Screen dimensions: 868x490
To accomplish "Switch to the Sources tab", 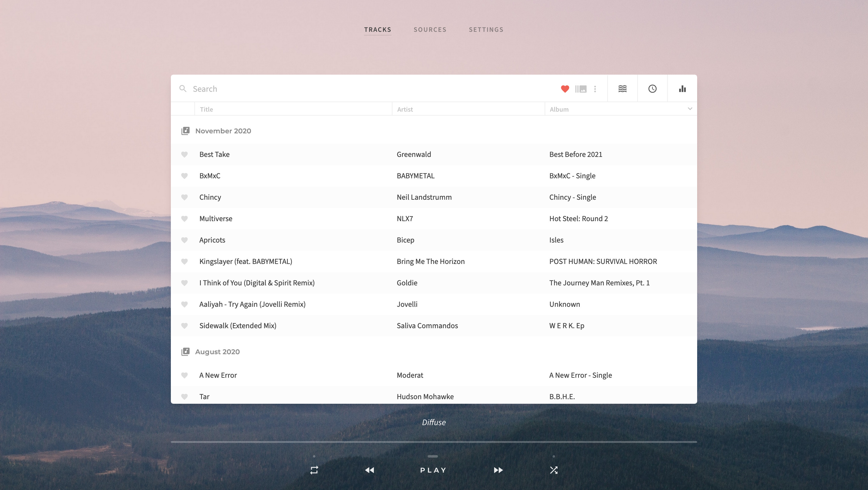I will [430, 30].
